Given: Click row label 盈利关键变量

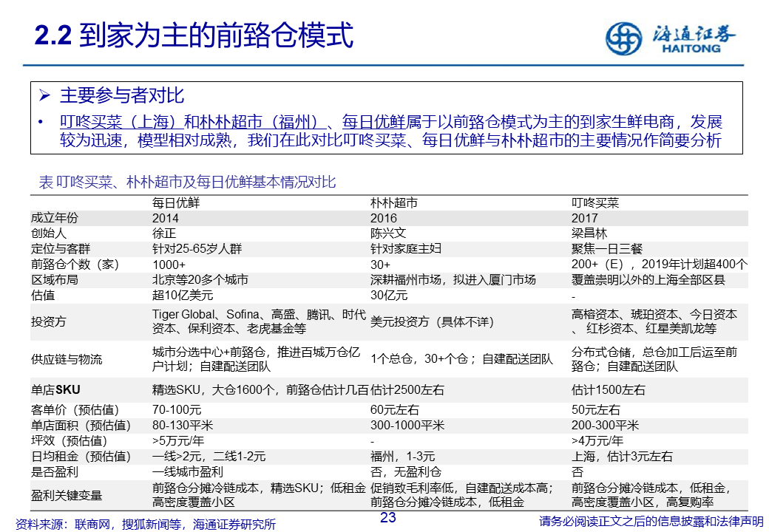Looking at the screenshot, I should coord(67,495).
